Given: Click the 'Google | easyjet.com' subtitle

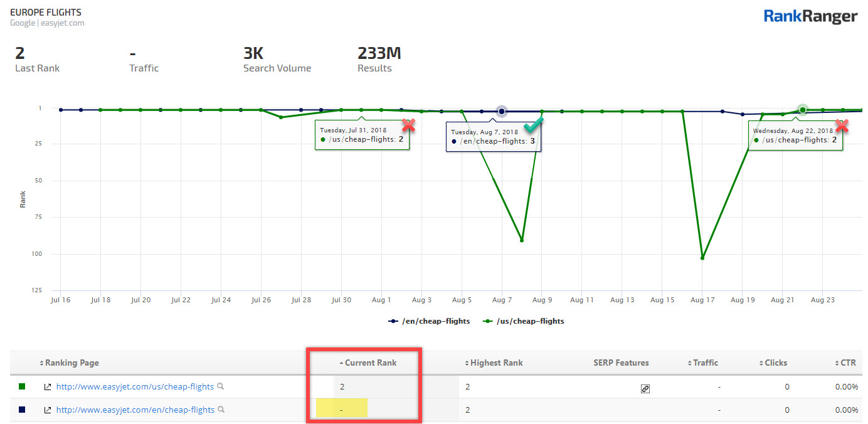Looking at the screenshot, I should [x=47, y=23].
